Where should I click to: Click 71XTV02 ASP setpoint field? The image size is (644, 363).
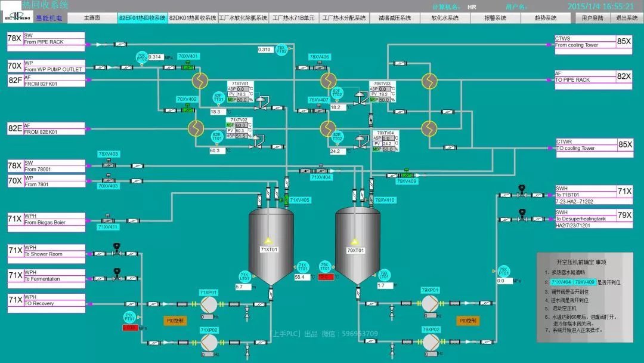click(x=241, y=125)
